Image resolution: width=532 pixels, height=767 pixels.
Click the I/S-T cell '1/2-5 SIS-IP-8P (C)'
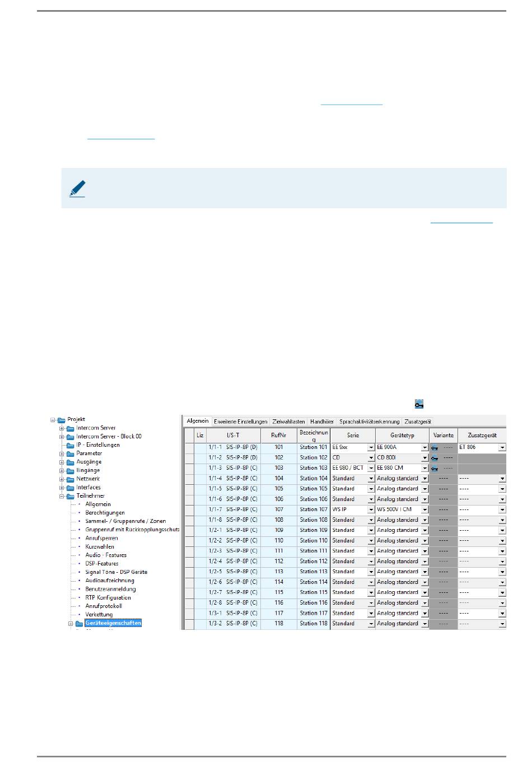(x=233, y=572)
